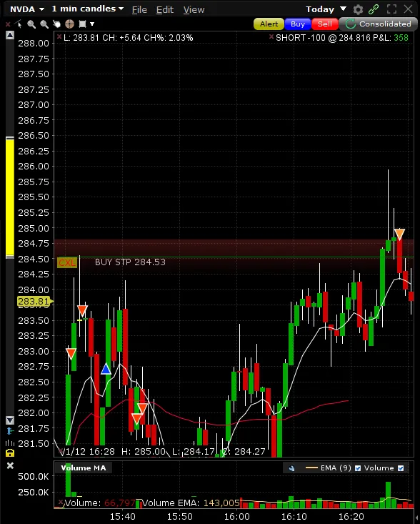Open the File menu
420x524 pixels.
139,10
